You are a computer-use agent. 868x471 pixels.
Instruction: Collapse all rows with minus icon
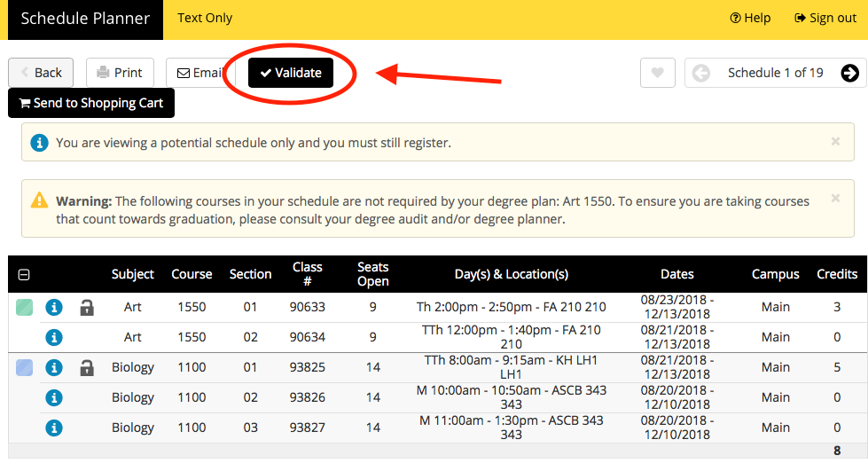[x=24, y=274]
